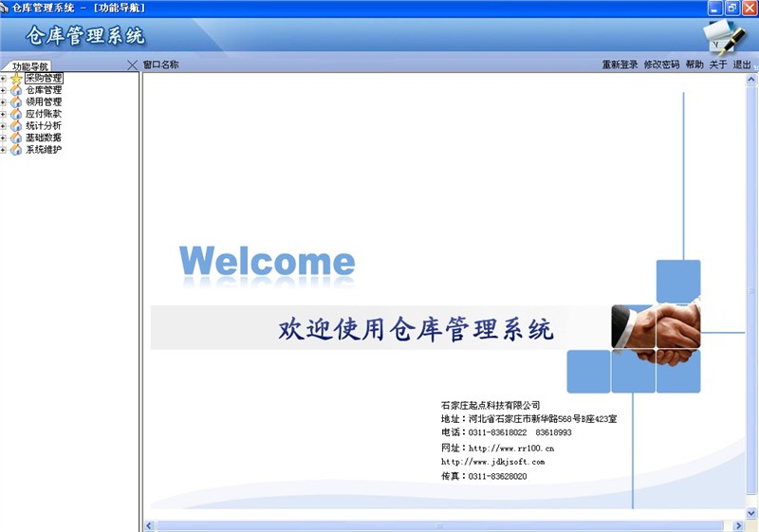Expand the 领用管理 tree node
759x532 pixels.
pyautogui.click(x=3, y=102)
